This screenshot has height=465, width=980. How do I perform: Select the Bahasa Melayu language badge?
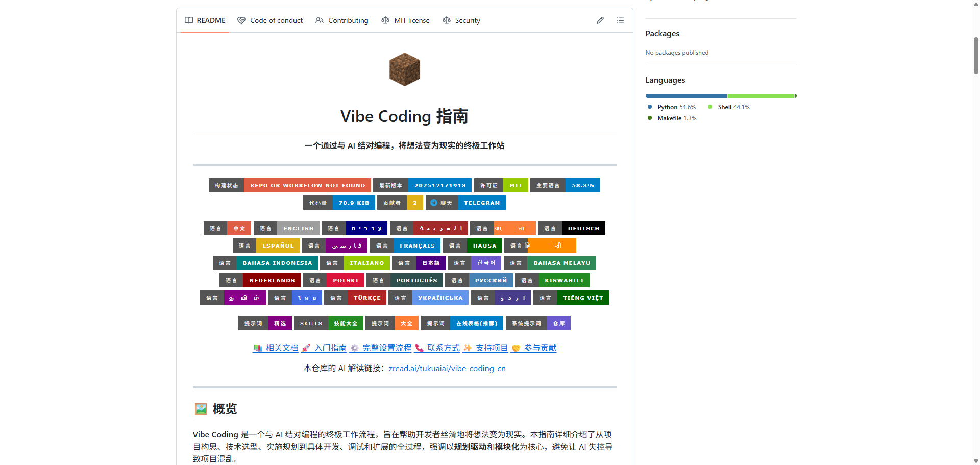550,263
